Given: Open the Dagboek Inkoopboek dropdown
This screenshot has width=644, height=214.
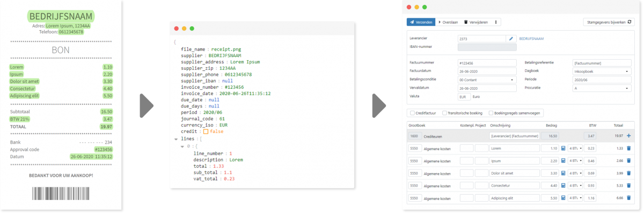Looking at the screenshot, I should pos(602,71).
